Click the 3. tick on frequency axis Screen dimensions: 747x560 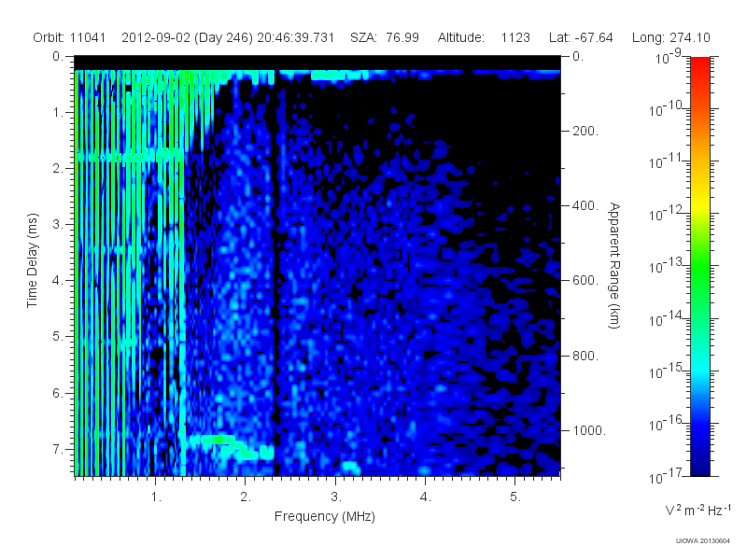336,497
